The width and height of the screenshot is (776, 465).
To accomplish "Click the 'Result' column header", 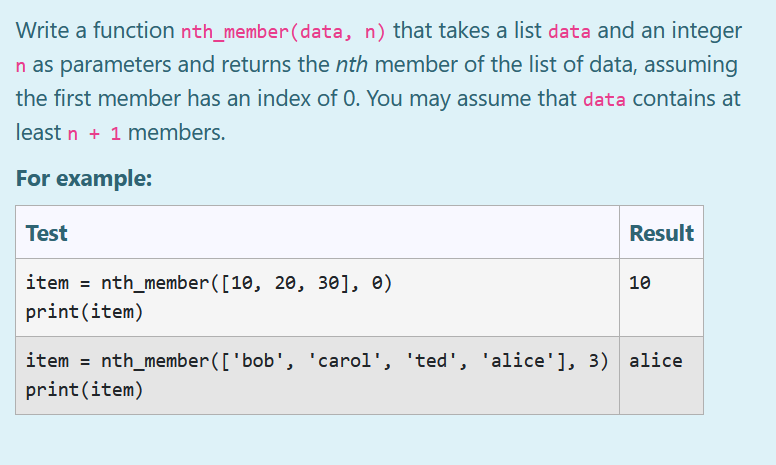I will 661,233.
